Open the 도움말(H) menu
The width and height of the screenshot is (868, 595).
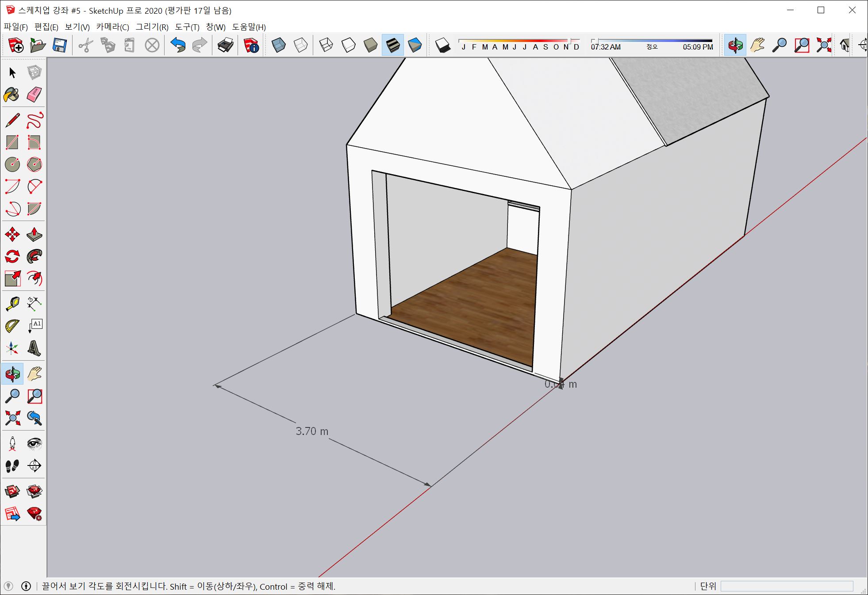coord(249,27)
